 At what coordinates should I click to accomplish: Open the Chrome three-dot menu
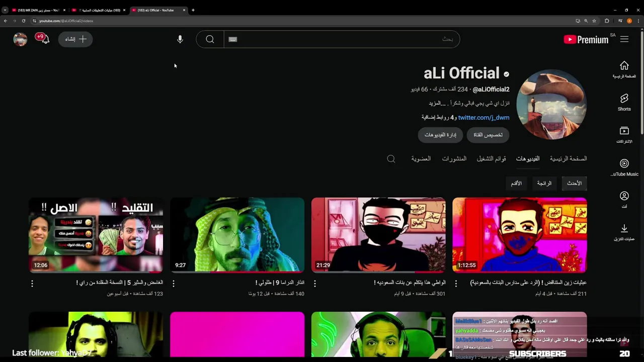[x=638, y=21]
